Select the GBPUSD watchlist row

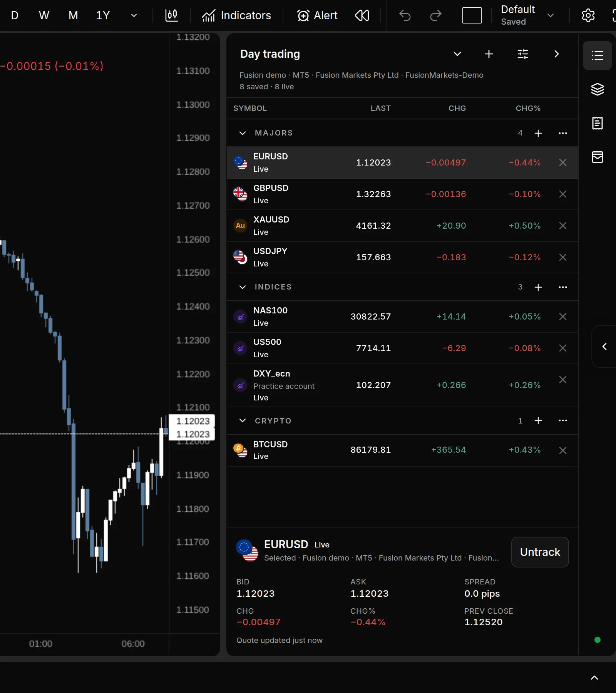(x=403, y=194)
